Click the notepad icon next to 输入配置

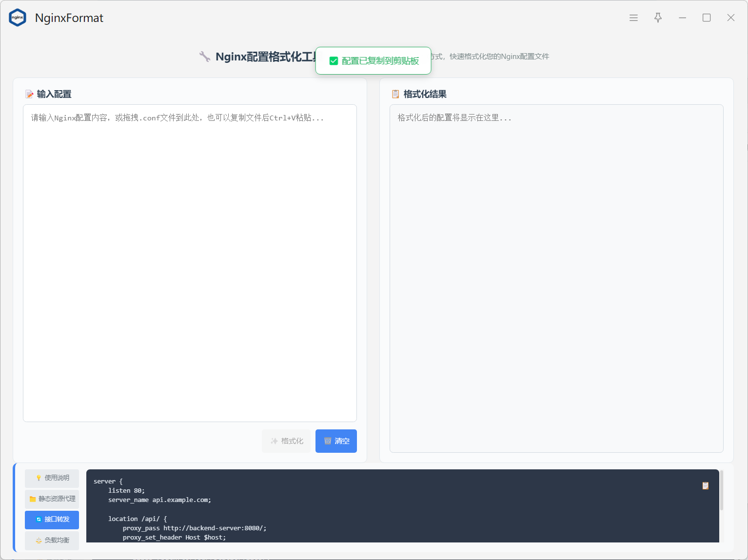pos(29,94)
